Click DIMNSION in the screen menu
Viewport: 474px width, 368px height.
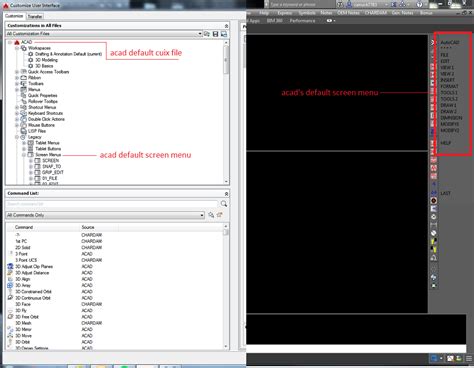pyautogui.click(x=451, y=118)
